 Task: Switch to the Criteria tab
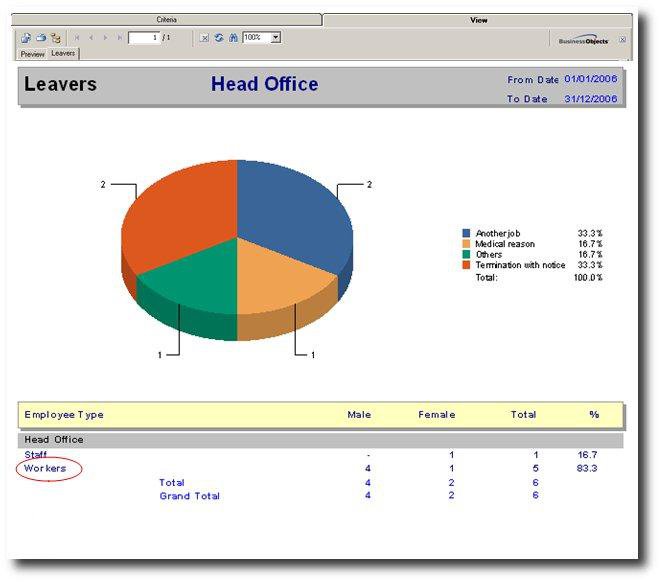coord(166,20)
